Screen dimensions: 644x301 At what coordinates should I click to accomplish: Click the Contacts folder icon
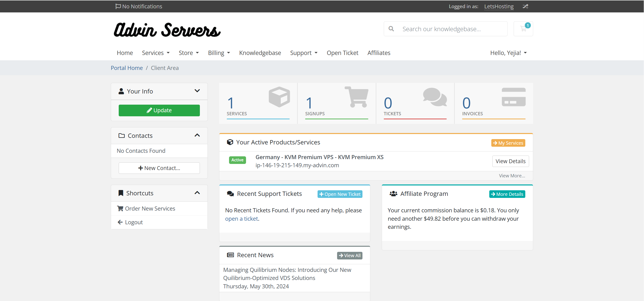(x=121, y=136)
